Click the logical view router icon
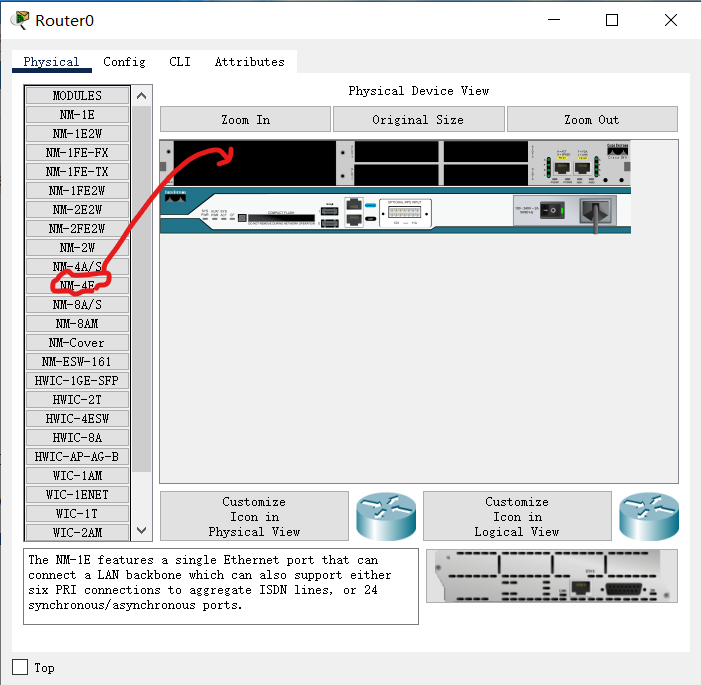 coord(649,516)
